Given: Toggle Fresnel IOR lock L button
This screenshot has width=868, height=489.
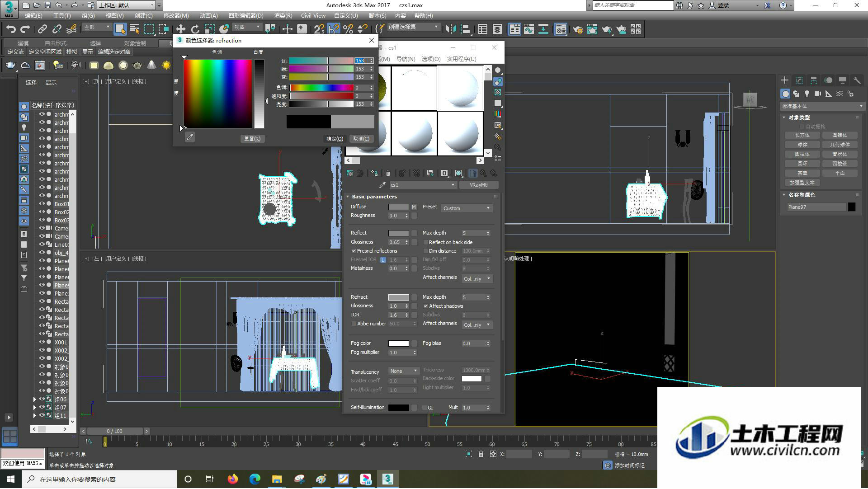Looking at the screenshot, I should click(x=383, y=260).
